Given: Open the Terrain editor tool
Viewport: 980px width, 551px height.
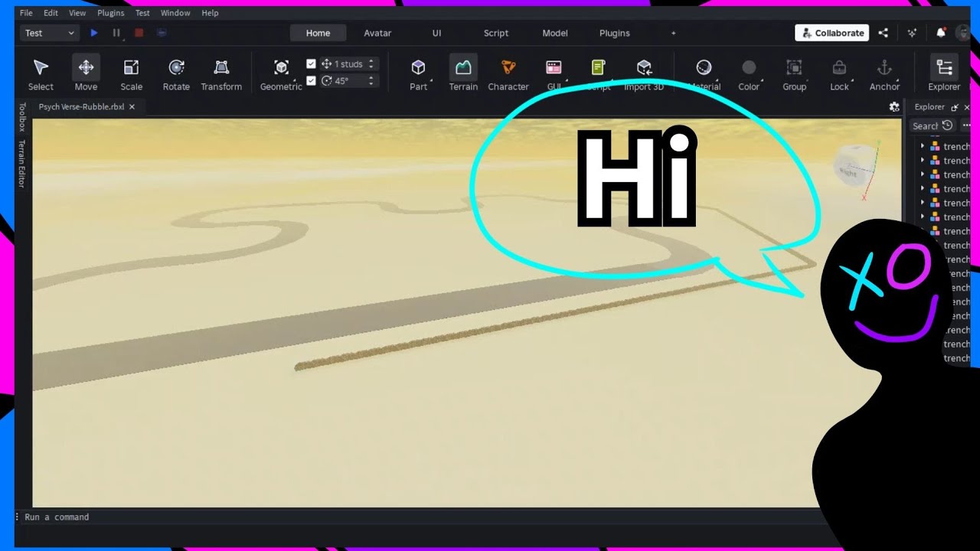Looking at the screenshot, I should 463,73.
